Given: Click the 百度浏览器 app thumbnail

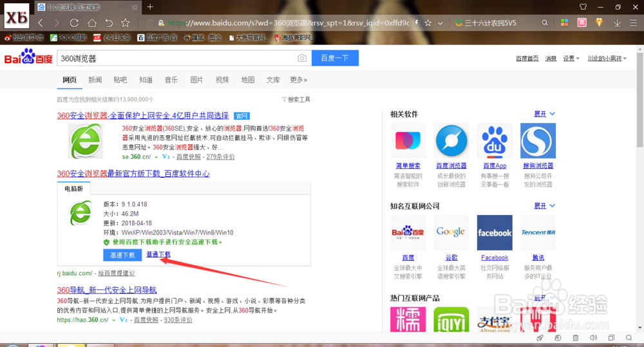Looking at the screenshot, I should tap(451, 141).
